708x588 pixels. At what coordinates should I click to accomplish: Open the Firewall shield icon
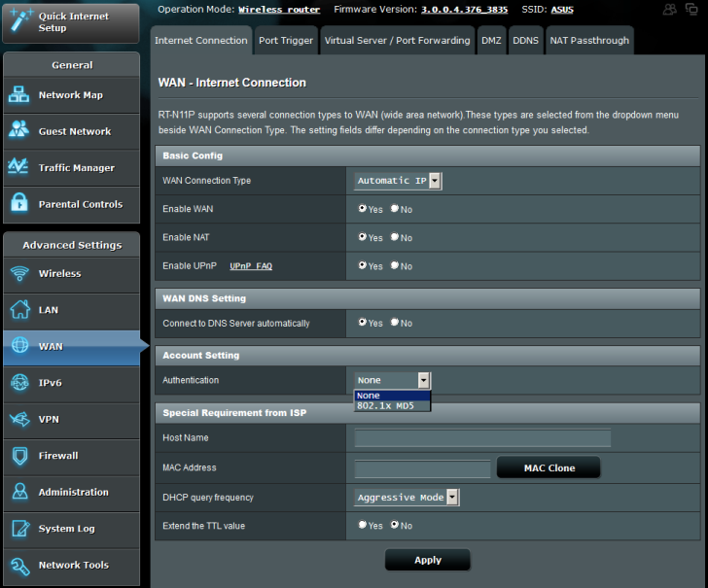pos(19,456)
